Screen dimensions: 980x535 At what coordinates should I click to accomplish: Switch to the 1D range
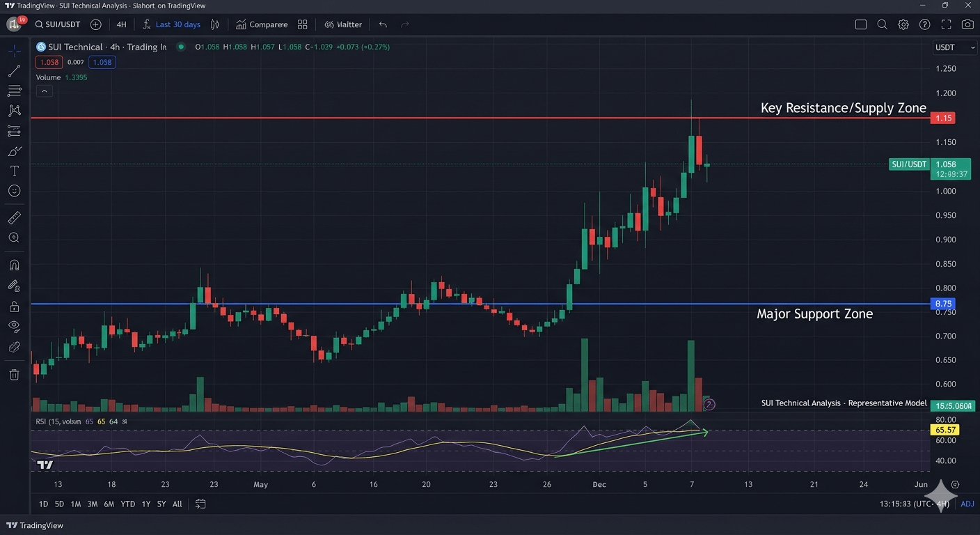[43, 504]
